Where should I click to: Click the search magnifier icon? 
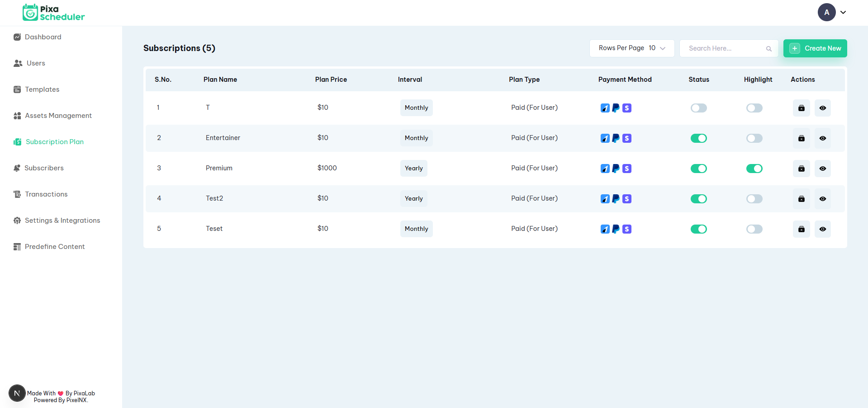click(x=768, y=49)
